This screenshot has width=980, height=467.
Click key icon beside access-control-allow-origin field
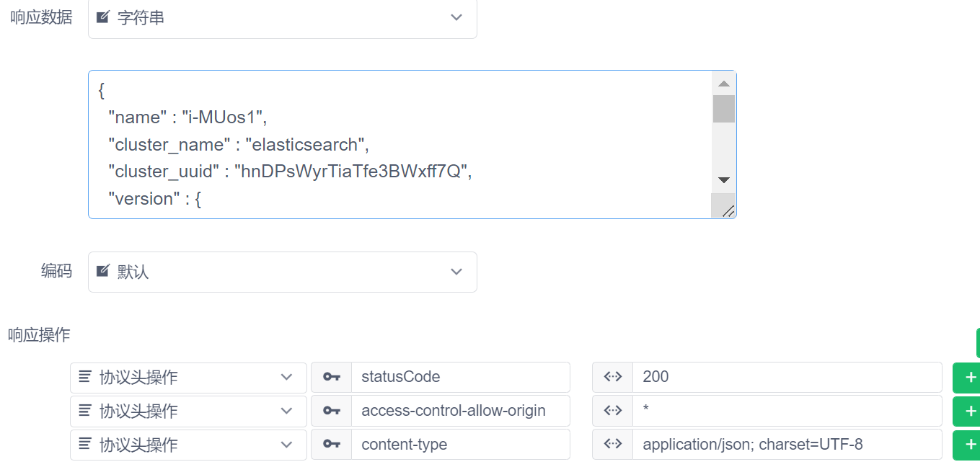coord(331,411)
